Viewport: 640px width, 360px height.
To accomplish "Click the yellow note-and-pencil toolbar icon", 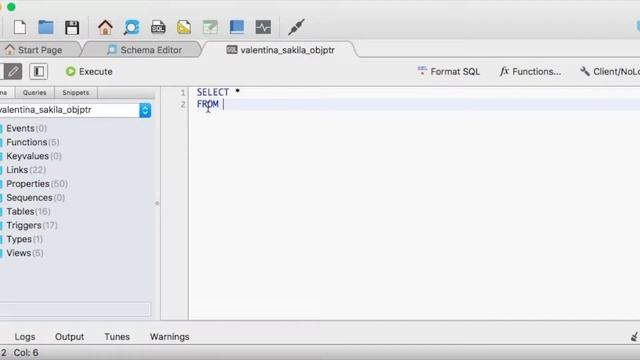I will [x=184, y=27].
